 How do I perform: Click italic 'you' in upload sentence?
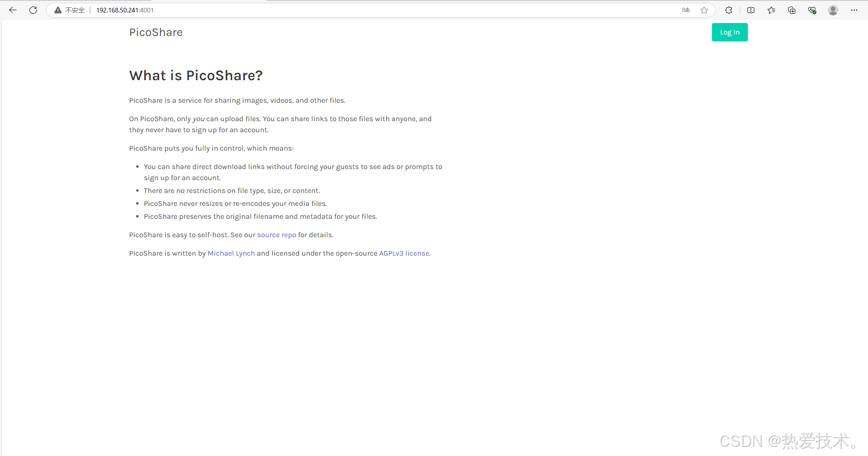(x=198, y=119)
